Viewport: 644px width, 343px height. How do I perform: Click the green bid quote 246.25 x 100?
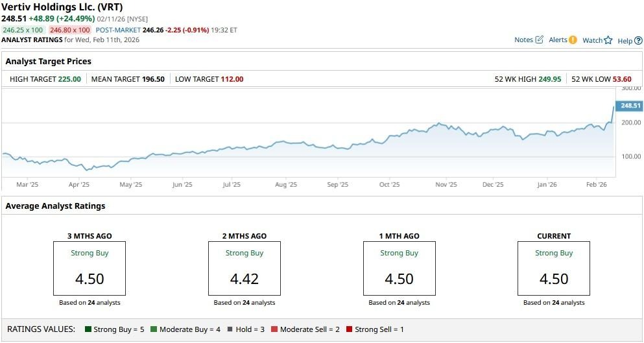(x=23, y=30)
